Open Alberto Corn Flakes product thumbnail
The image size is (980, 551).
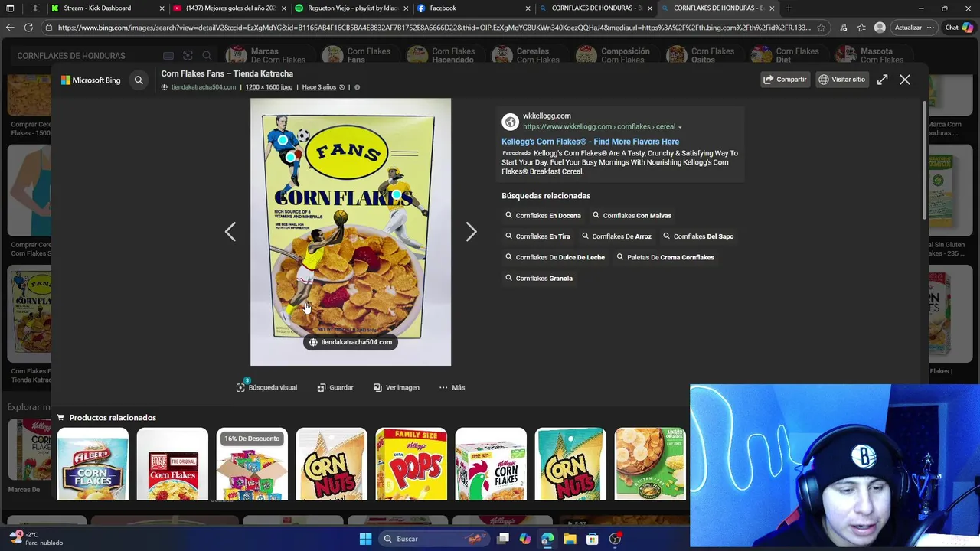[93, 464]
